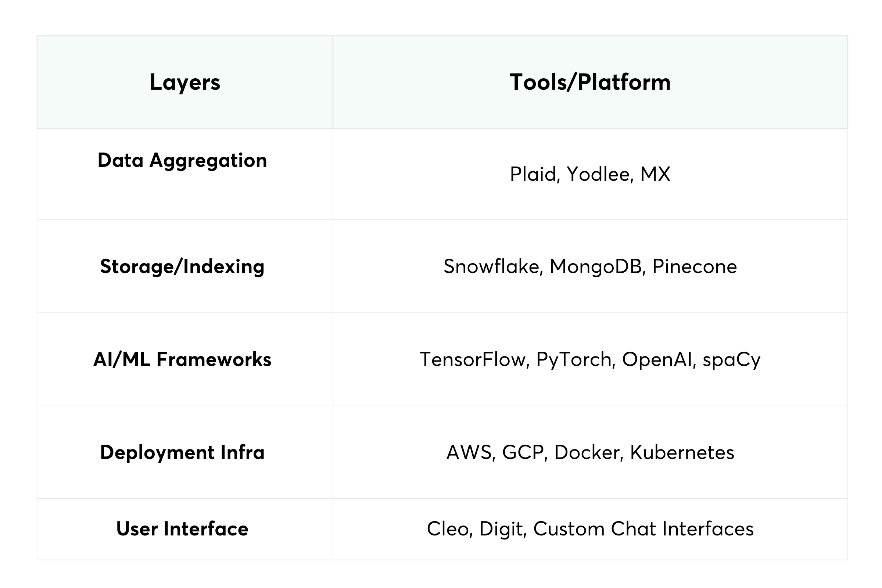Image resolution: width=882 pixels, height=588 pixels.
Task: Click the Tools/Platform column header
Action: pyautogui.click(x=590, y=82)
